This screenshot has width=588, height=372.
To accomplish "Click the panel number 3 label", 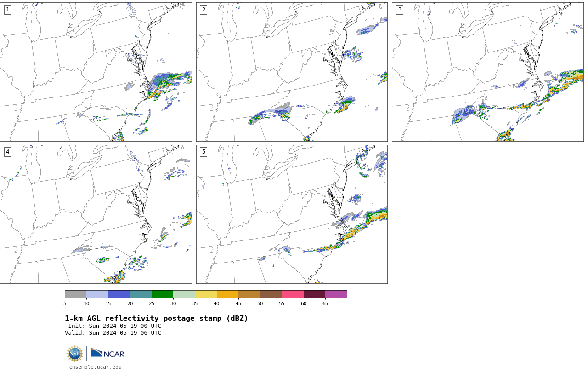I will (400, 10).
